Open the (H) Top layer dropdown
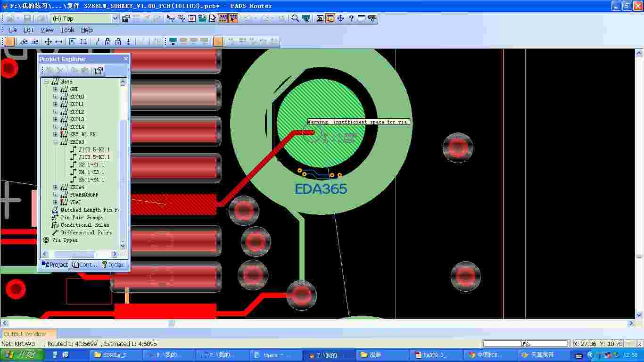Screen dimensions: 644x362 pyautogui.click(x=115, y=18)
